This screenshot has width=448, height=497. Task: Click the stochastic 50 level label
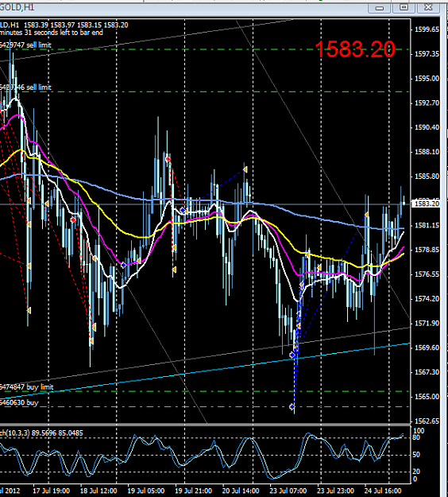(416, 455)
